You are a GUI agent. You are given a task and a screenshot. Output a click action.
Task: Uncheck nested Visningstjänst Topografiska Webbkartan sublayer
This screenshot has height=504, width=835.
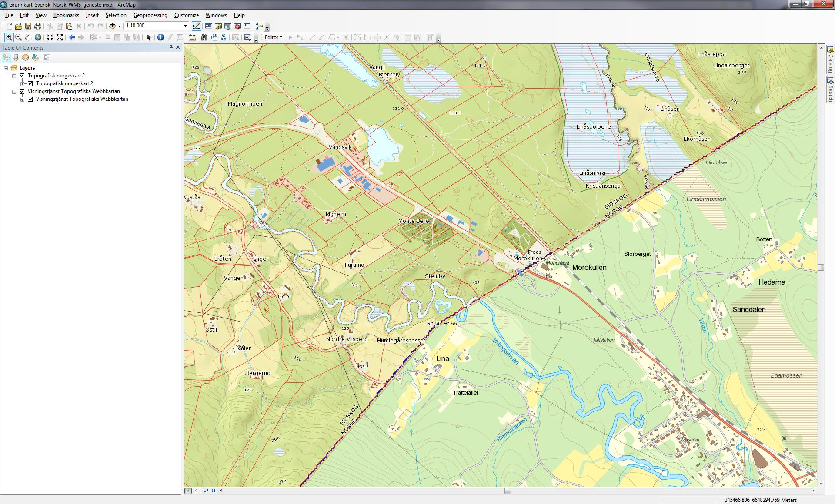(x=30, y=99)
